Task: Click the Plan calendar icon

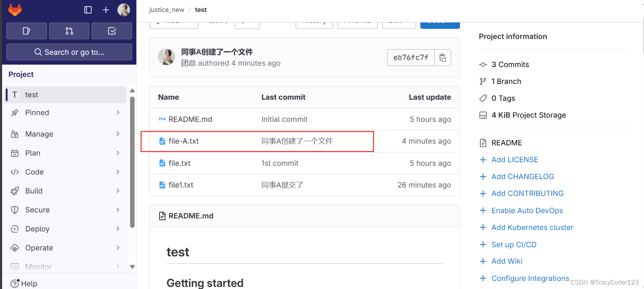Action: point(15,153)
